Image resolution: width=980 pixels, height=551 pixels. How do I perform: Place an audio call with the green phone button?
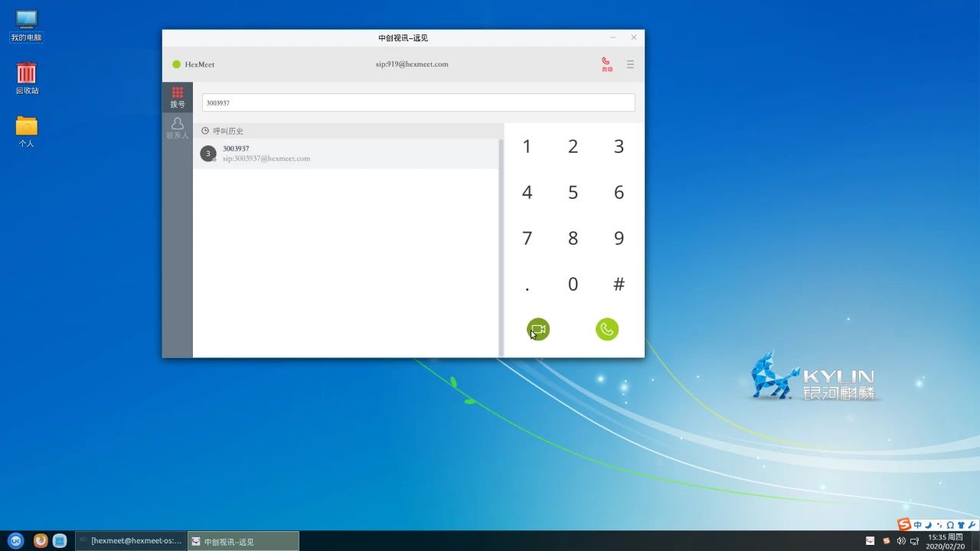(x=606, y=329)
